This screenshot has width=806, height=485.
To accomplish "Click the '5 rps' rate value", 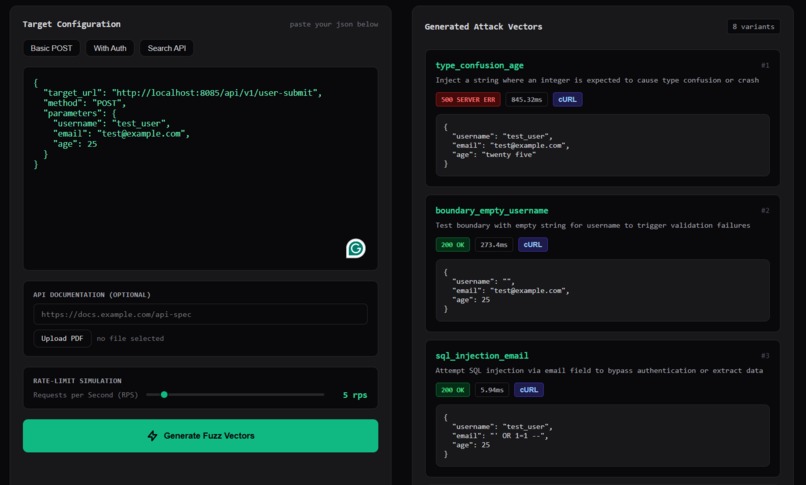I will coord(355,395).
